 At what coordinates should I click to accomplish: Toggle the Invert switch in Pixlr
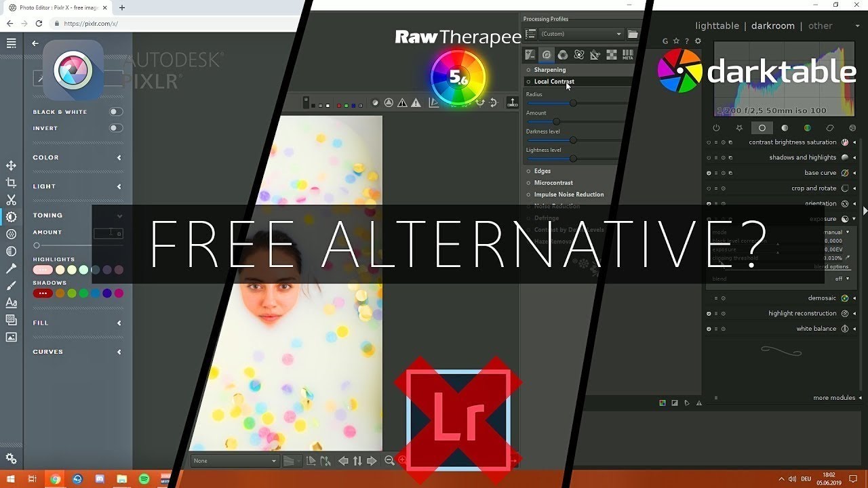pos(116,128)
